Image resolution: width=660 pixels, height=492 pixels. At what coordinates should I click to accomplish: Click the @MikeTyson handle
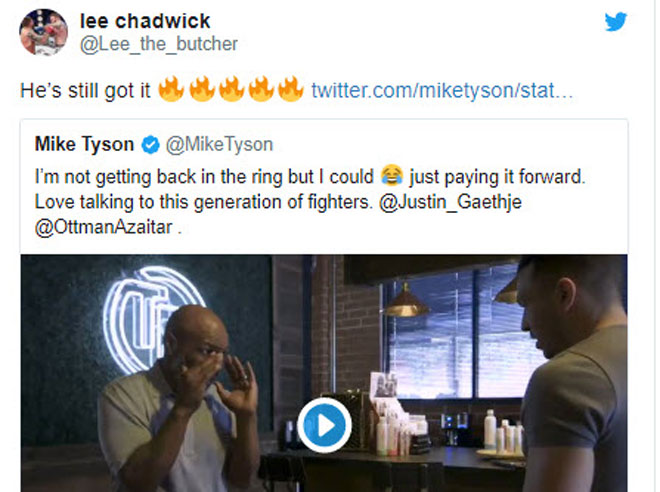click(x=219, y=144)
